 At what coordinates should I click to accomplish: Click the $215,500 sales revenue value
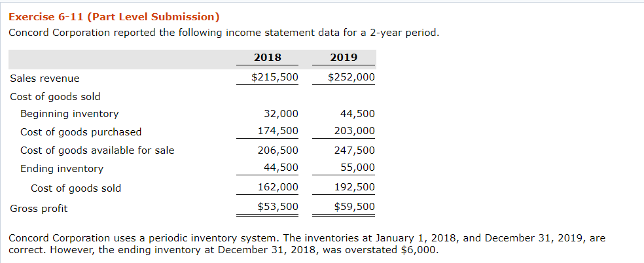point(275,77)
